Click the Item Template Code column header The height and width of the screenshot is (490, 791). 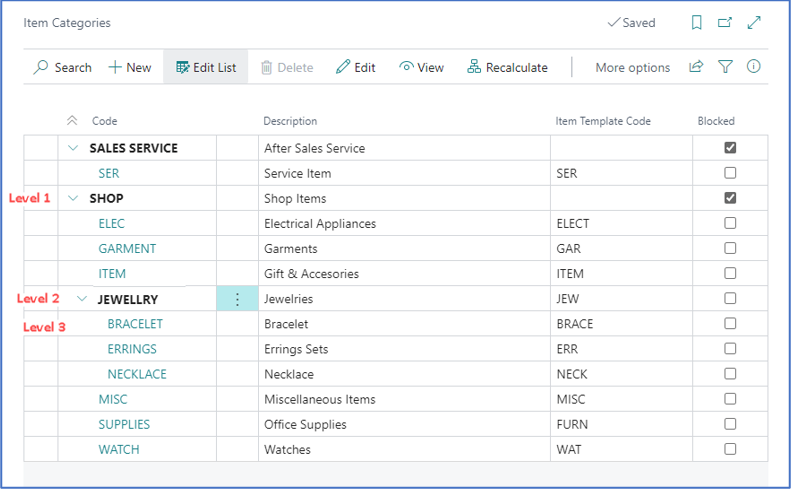(x=603, y=121)
